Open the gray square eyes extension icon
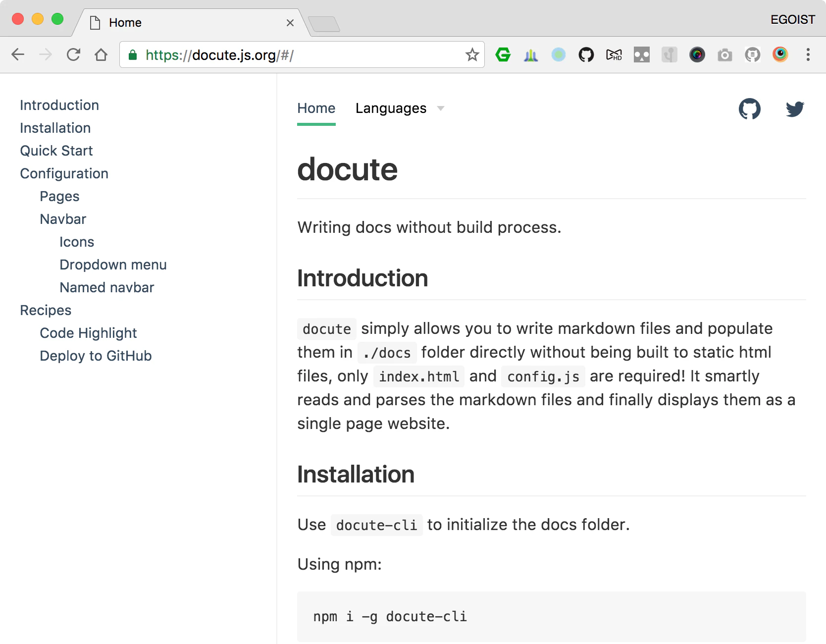This screenshot has width=826, height=644. [642, 54]
